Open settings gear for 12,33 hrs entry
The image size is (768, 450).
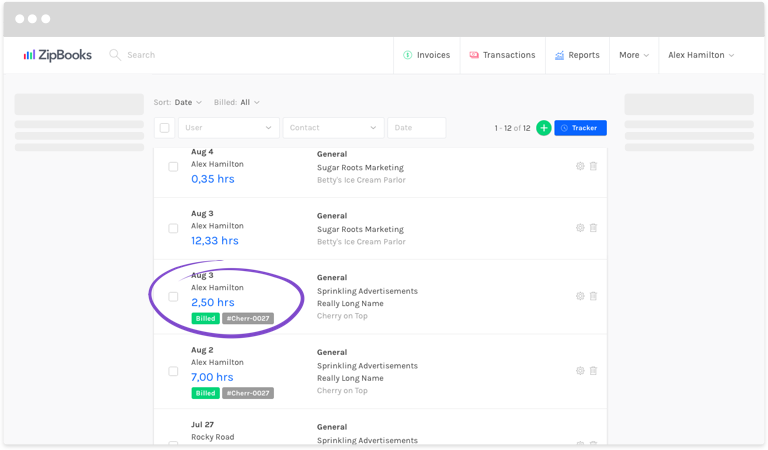pos(580,228)
